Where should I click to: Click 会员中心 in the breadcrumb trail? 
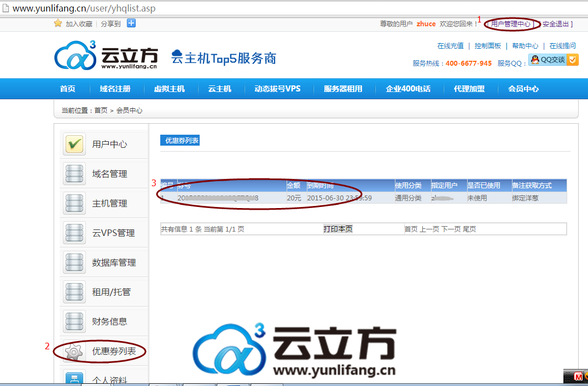point(130,111)
